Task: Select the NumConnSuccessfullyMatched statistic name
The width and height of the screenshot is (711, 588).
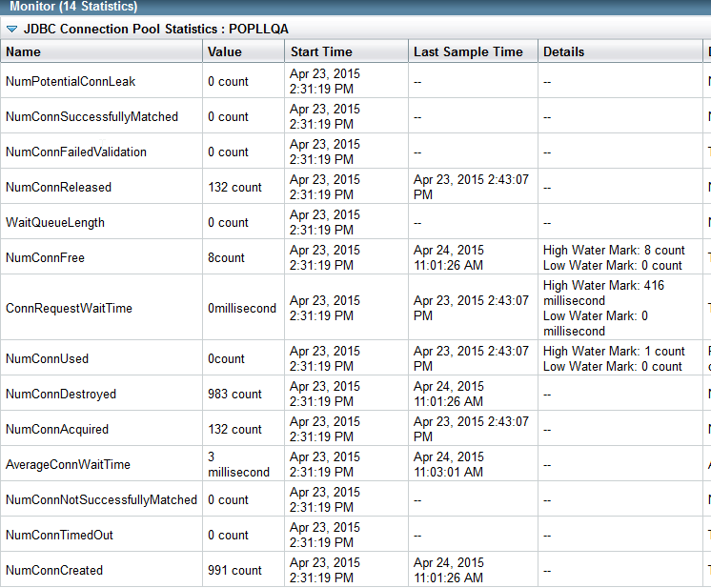Action: [91, 117]
